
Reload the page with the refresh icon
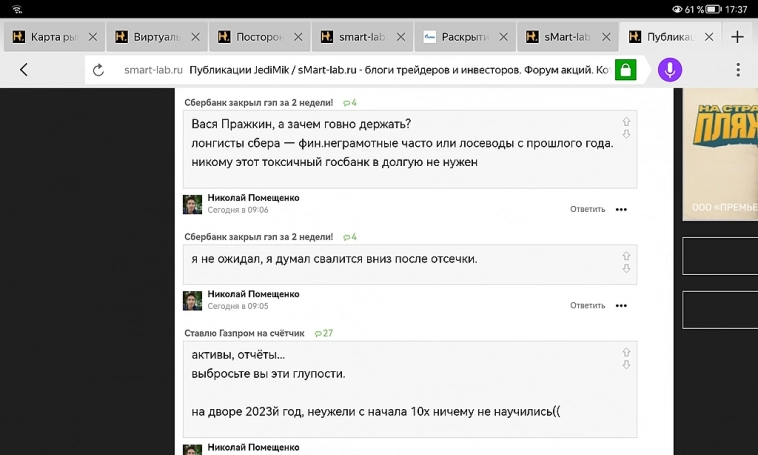(x=98, y=70)
